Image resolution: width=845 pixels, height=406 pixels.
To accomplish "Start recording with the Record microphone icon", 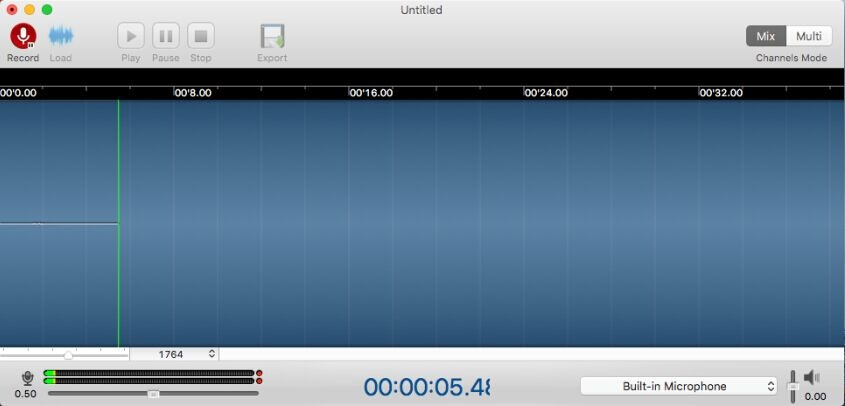I will point(22,36).
